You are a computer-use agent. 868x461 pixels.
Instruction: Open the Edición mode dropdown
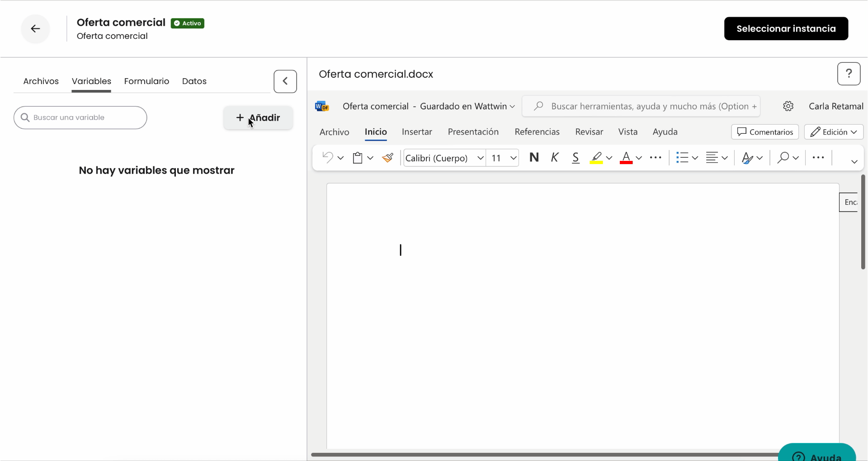tap(834, 132)
